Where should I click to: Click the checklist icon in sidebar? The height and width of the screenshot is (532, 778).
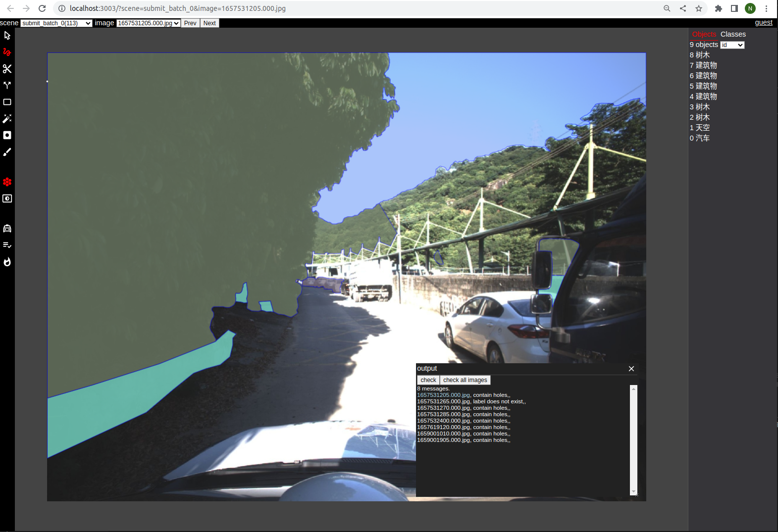7,245
